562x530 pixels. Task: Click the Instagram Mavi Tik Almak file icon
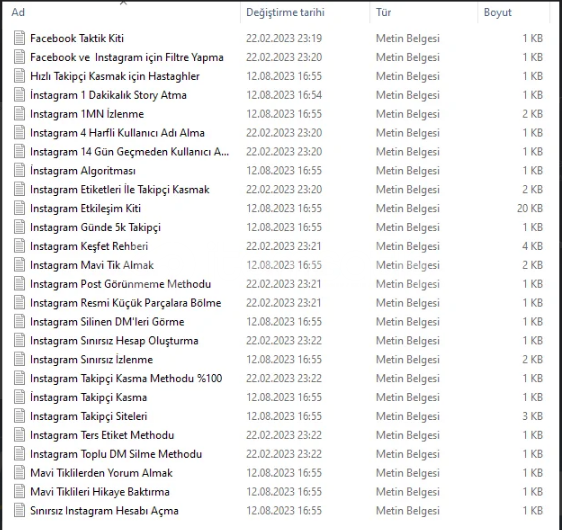tap(19, 265)
